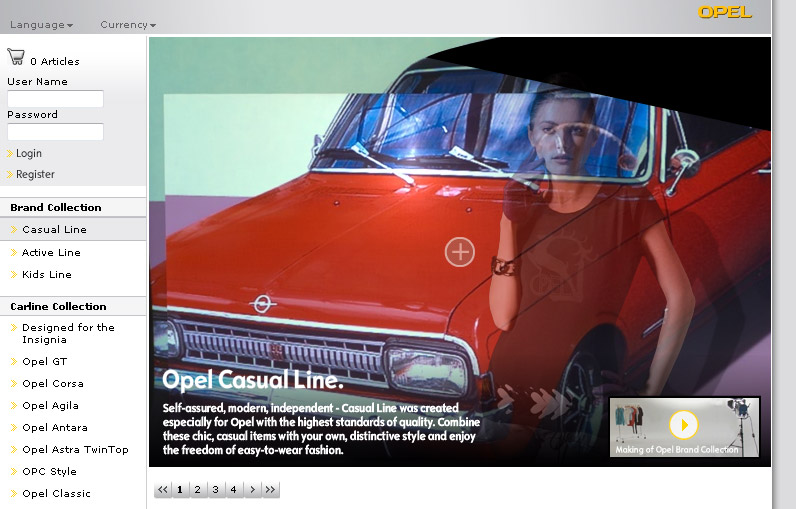Screen dimensions: 796x509
Task: Go to next slide with right arrow
Action: [x=252, y=489]
